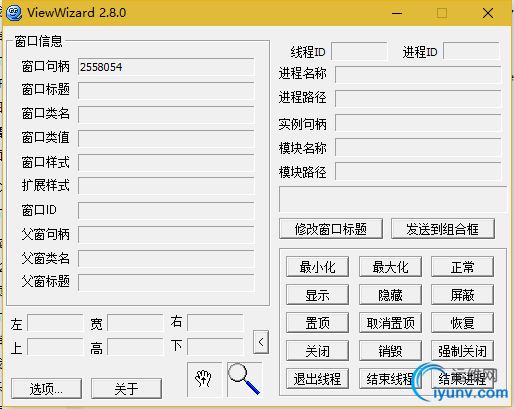Click the 强制关闭 force close button
Screen dimensions: 514x409
point(462,351)
